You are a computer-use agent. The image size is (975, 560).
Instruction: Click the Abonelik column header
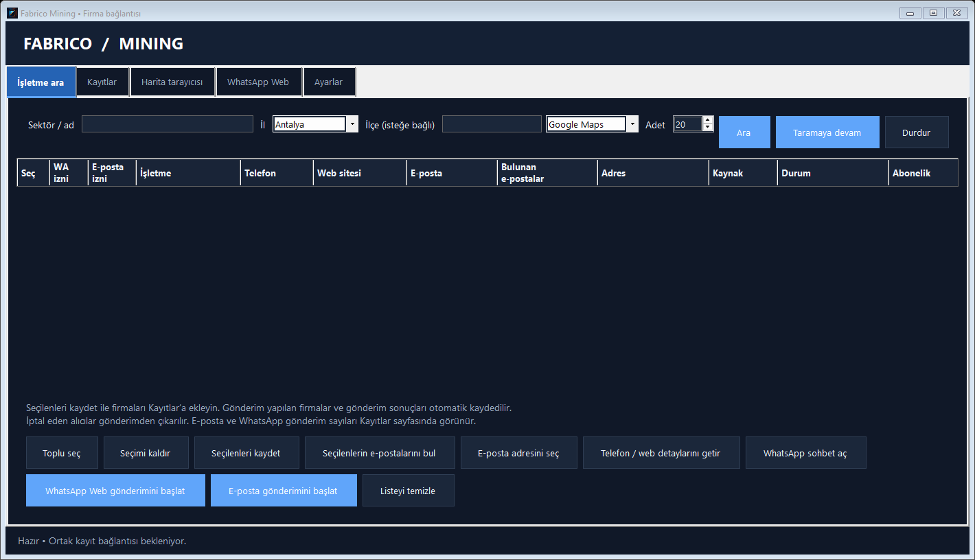[x=924, y=173]
